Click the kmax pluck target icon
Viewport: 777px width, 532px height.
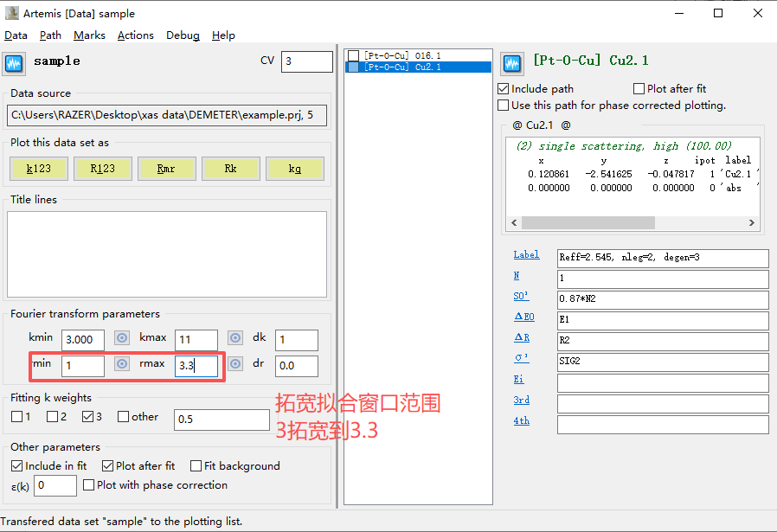click(235, 338)
